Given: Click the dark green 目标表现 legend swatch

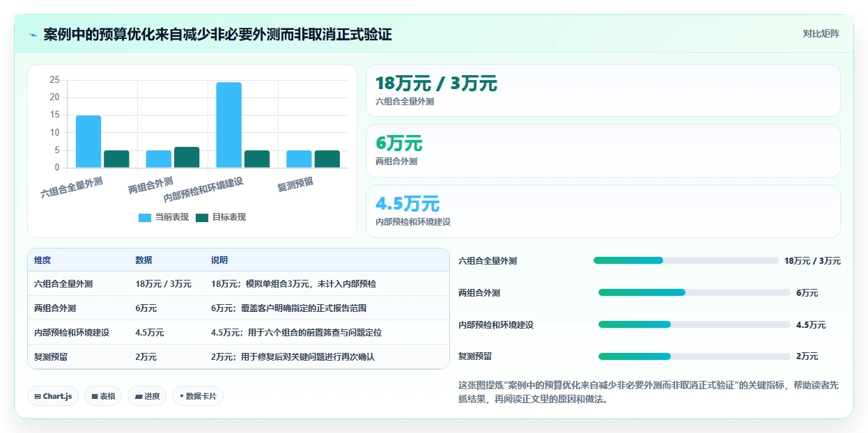Looking at the screenshot, I should coord(202,217).
